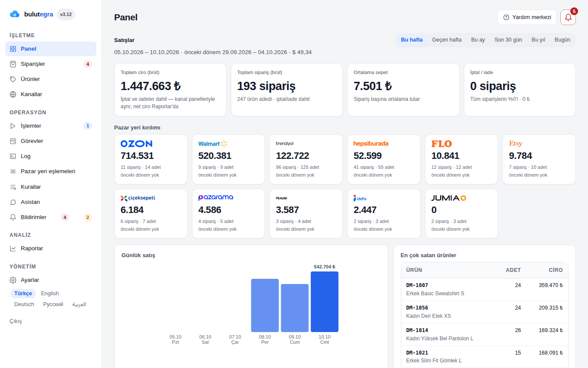Switch language to Deutsch
Image resolution: width=588 pixels, height=368 pixels.
[x=24, y=304]
